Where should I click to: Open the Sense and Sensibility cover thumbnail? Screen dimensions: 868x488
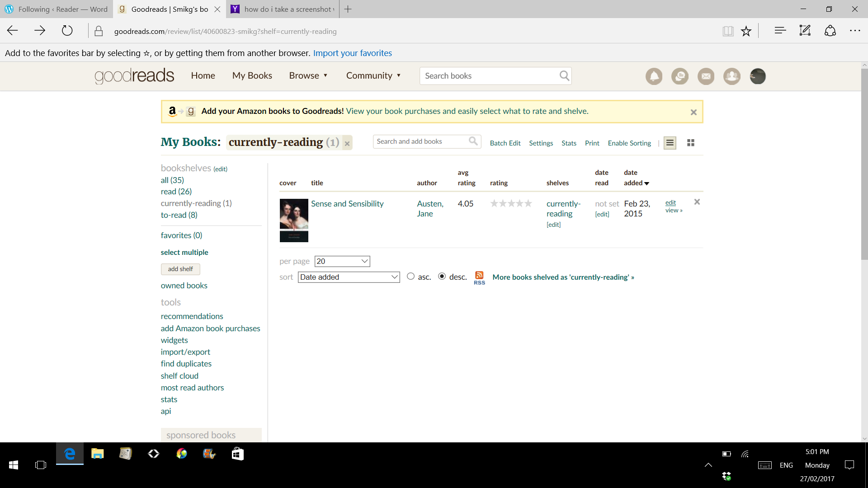294,221
